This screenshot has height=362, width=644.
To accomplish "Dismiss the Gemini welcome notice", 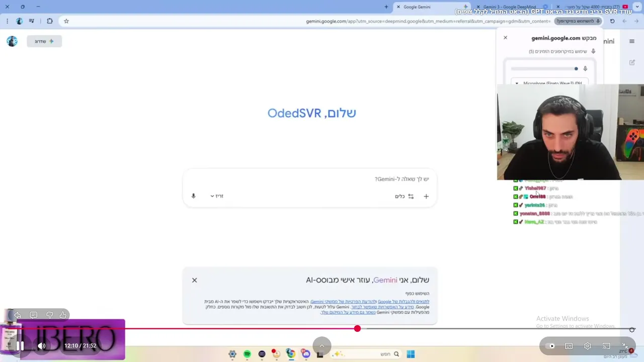I will tap(195, 280).
